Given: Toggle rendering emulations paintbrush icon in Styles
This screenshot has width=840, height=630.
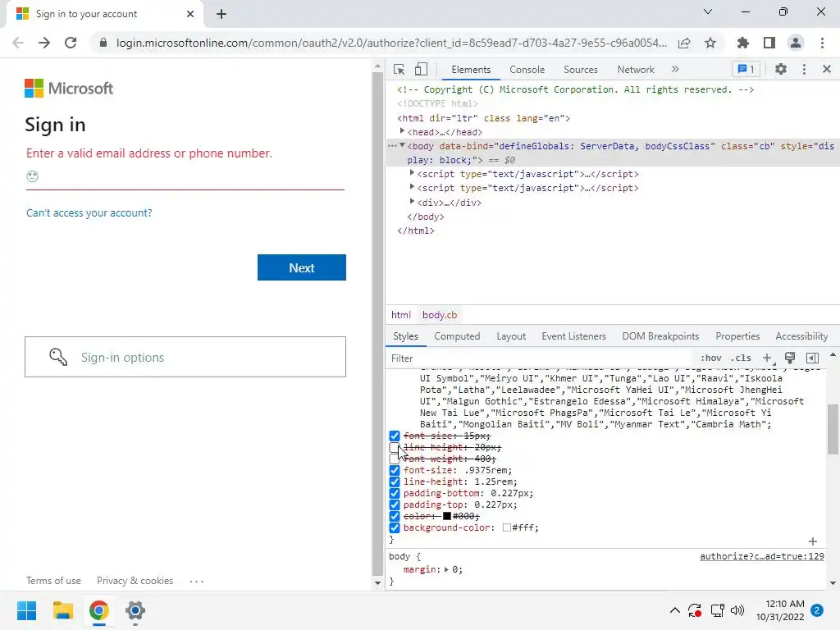Looking at the screenshot, I should point(790,358).
